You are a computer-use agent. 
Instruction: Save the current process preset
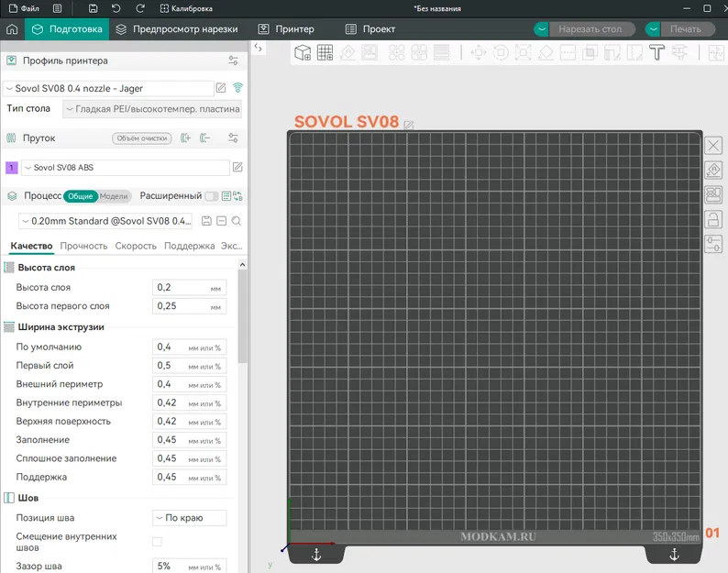point(206,221)
